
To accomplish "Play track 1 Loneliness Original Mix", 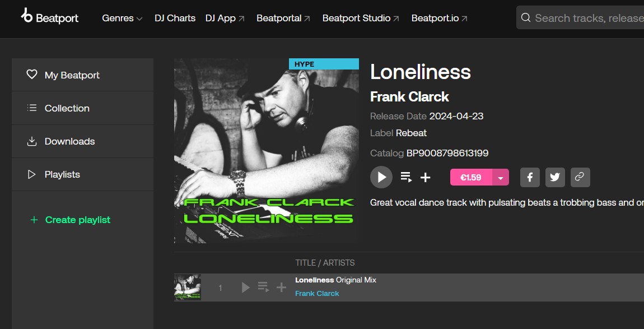I will 246,288.
